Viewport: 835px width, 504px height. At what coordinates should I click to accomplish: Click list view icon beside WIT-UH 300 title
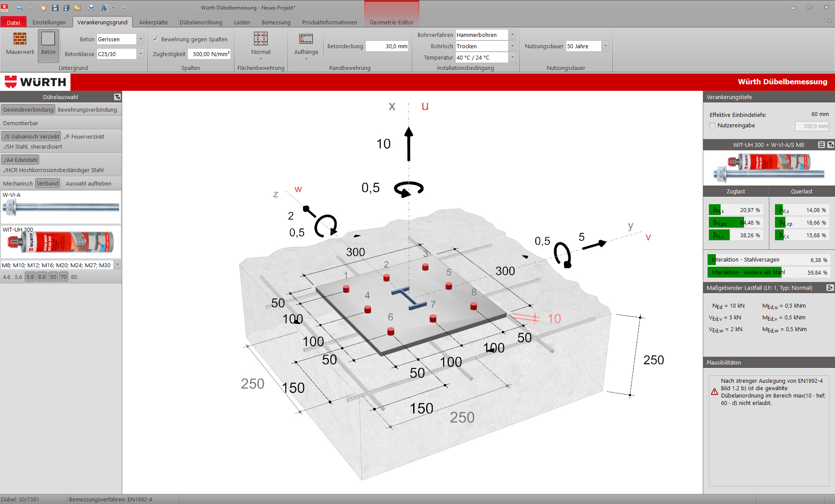click(821, 145)
